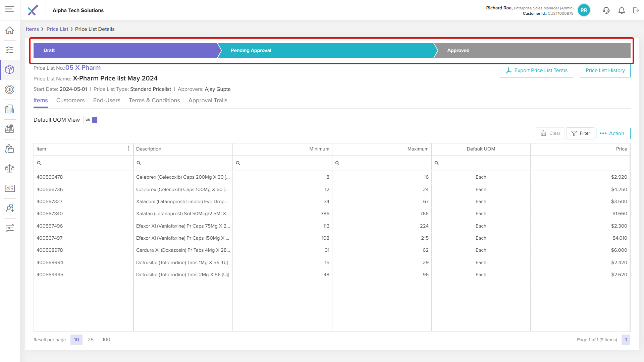Click the Price List breadcrumb link
644x362 pixels.
pos(57,29)
